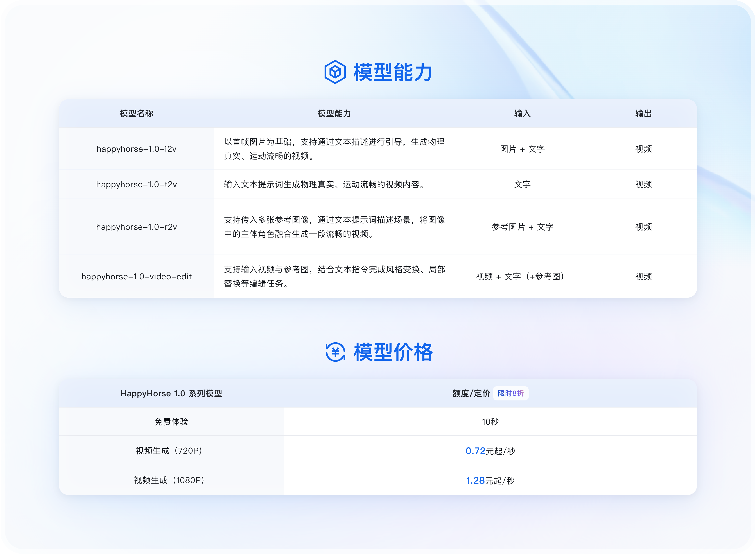The height and width of the screenshot is (554, 756).
Task: Select the 模型能力 table column header
Action: coord(334,114)
